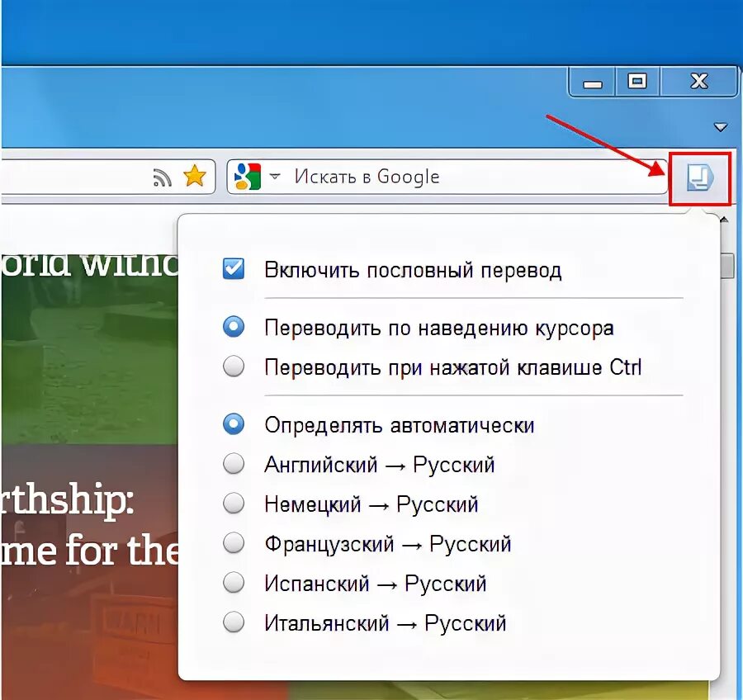Select 'Переводить по наведению курсора' radio button

pos(234,327)
